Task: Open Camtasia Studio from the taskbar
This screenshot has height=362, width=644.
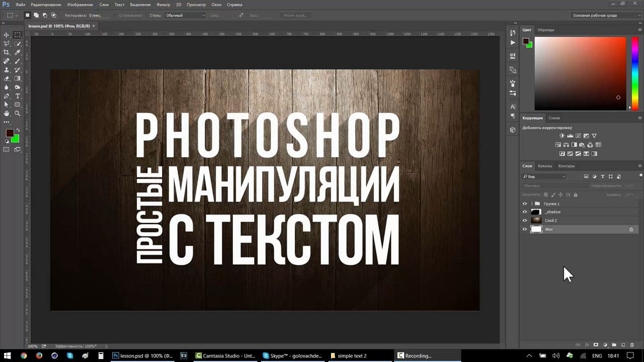Action: point(225,355)
